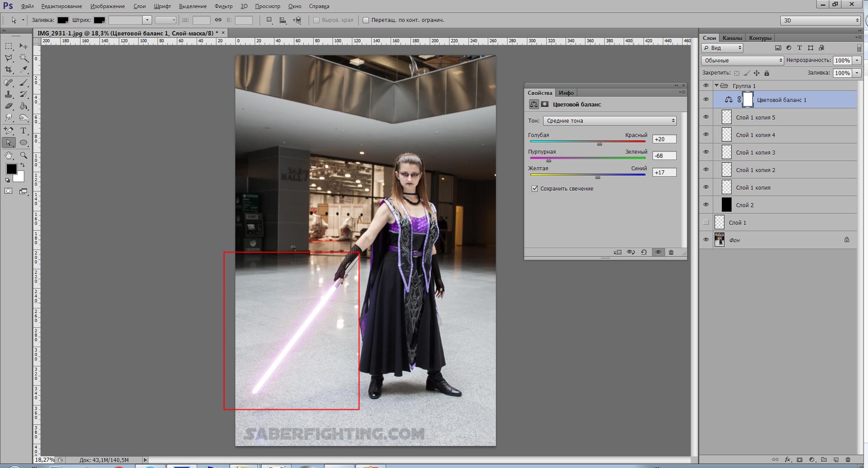Select the Magic Wand tool
This screenshot has height=468, width=868.
coord(24,58)
